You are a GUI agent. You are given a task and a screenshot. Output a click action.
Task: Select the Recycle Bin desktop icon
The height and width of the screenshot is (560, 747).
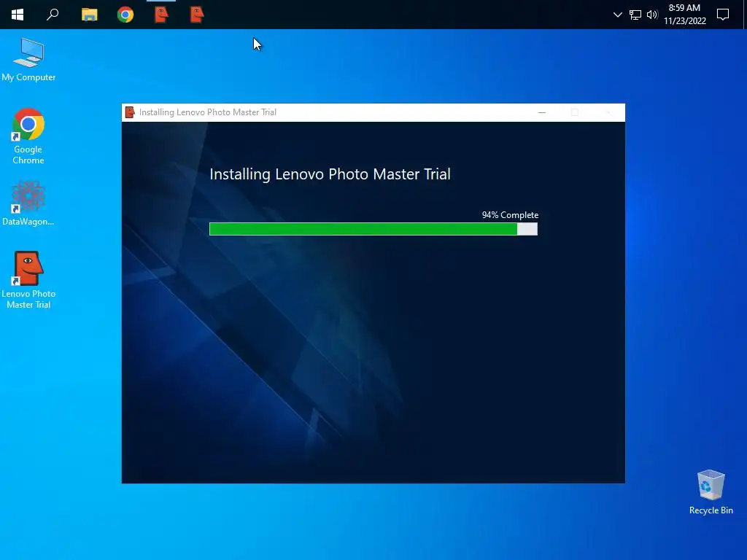[711, 492]
